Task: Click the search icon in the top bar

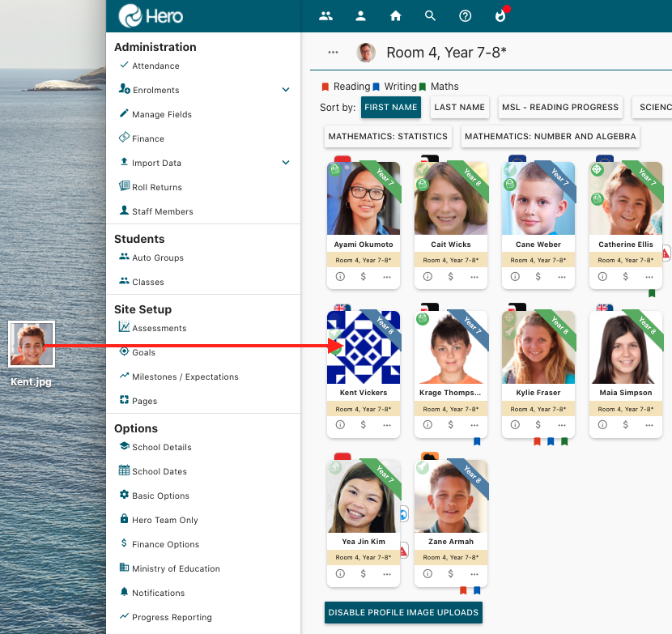Action: point(430,15)
